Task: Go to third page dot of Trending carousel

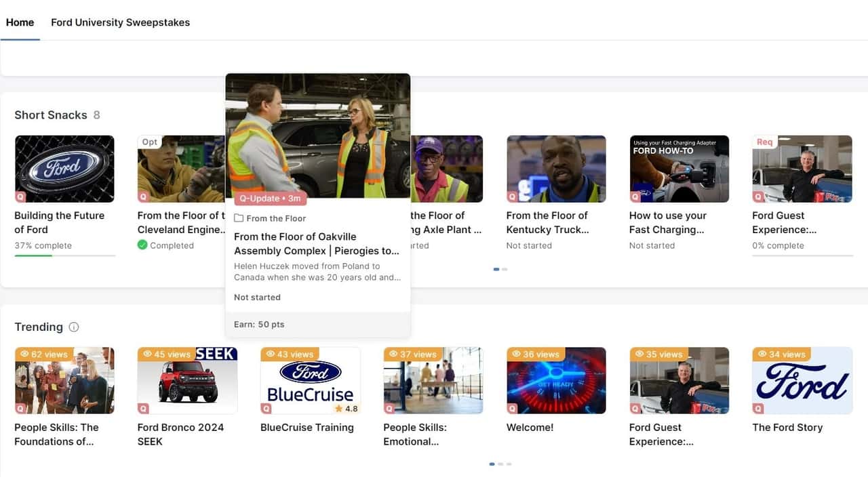Action: tap(509, 464)
